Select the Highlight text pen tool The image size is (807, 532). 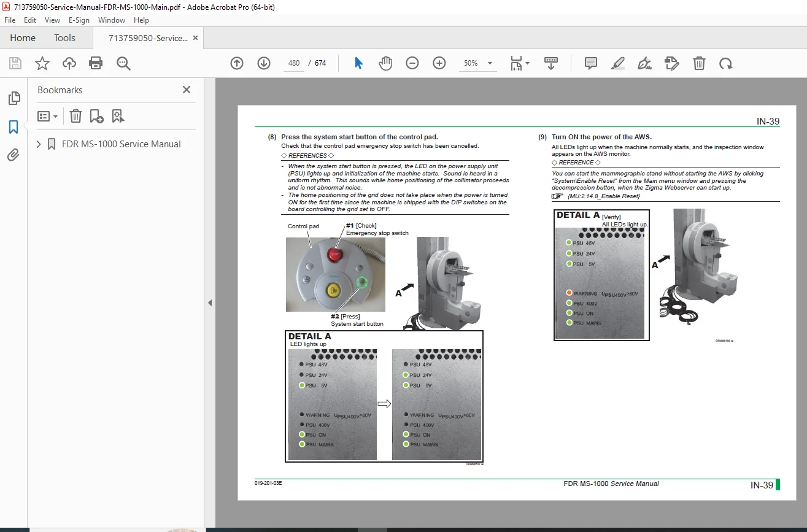pos(618,63)
